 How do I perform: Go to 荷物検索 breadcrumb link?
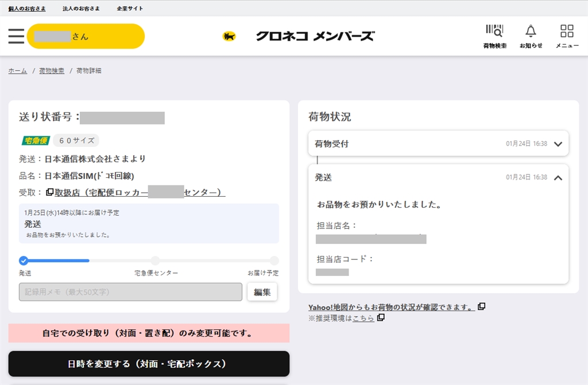[52, 71]
